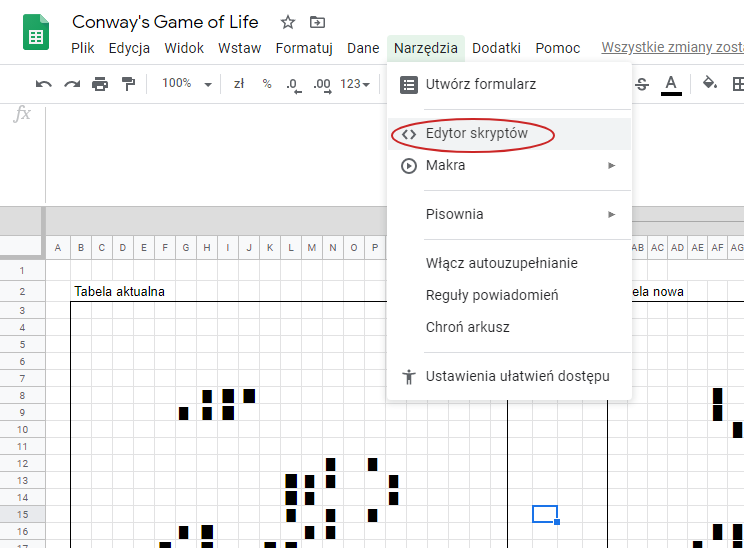This screenshot has width=744, height=548.
Task: Select column H header
Action: 207,248
